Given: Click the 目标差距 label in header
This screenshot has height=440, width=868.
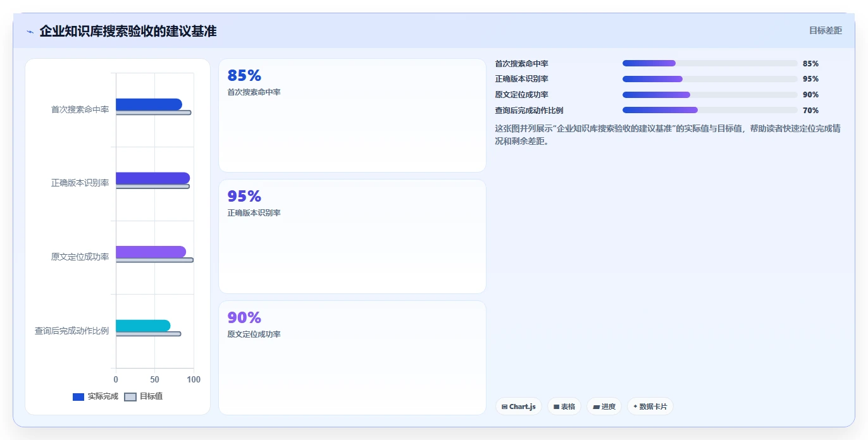Looking at the screenshot, I should point(826,30).
